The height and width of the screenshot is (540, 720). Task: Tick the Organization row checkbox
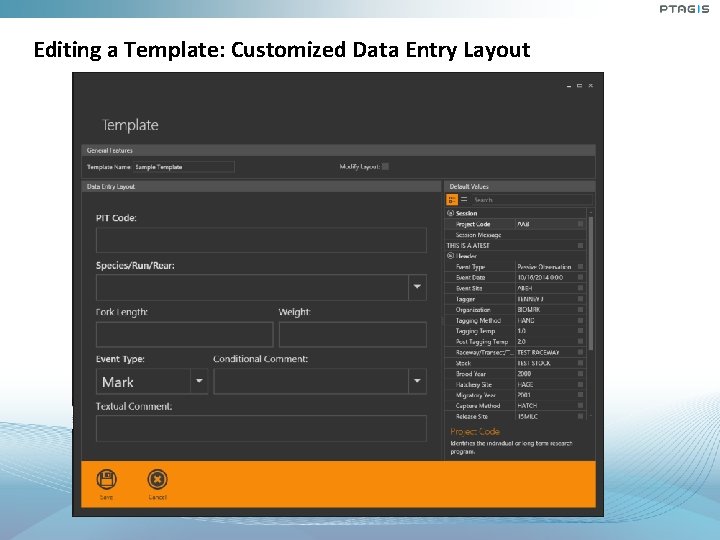pyautogui.click(x=580, y=309)
